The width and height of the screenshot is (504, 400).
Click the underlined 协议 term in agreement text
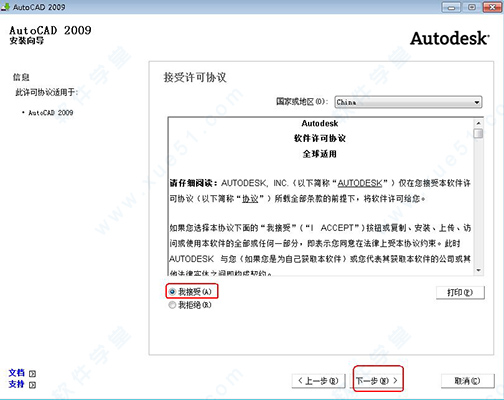click(250, 199)
